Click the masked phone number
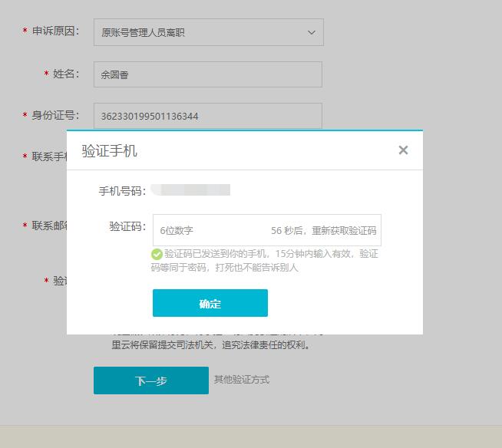Screen dimensions: 502x448 [190, 189]
